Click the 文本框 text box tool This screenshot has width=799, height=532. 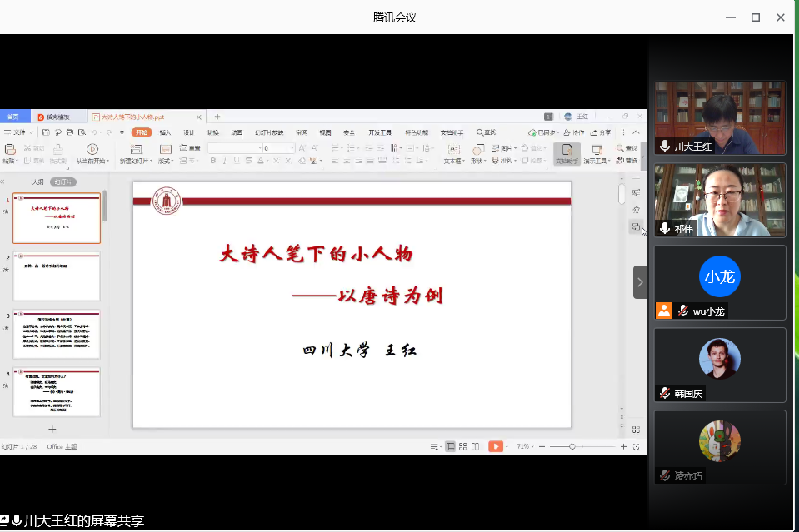click(454, 154)
